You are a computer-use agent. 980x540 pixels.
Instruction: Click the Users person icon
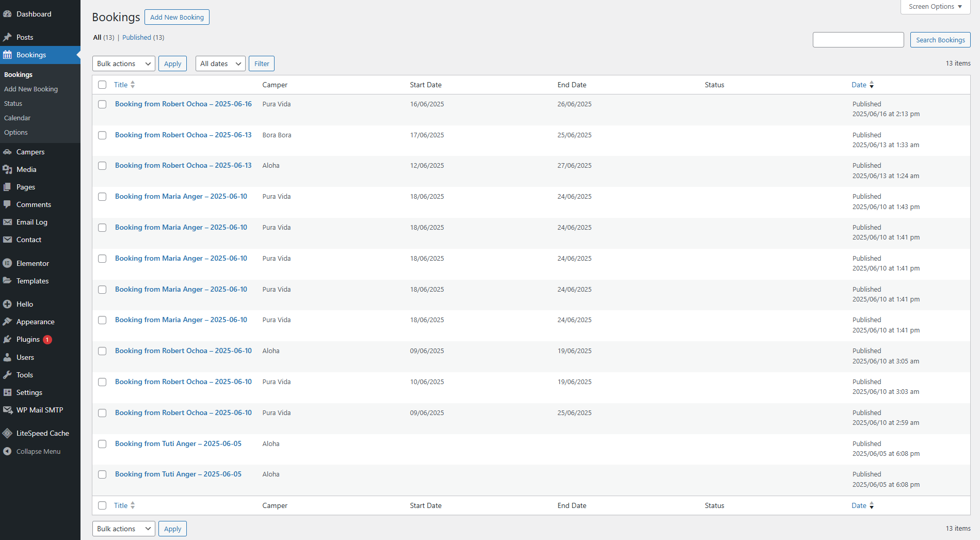point(7,357)
